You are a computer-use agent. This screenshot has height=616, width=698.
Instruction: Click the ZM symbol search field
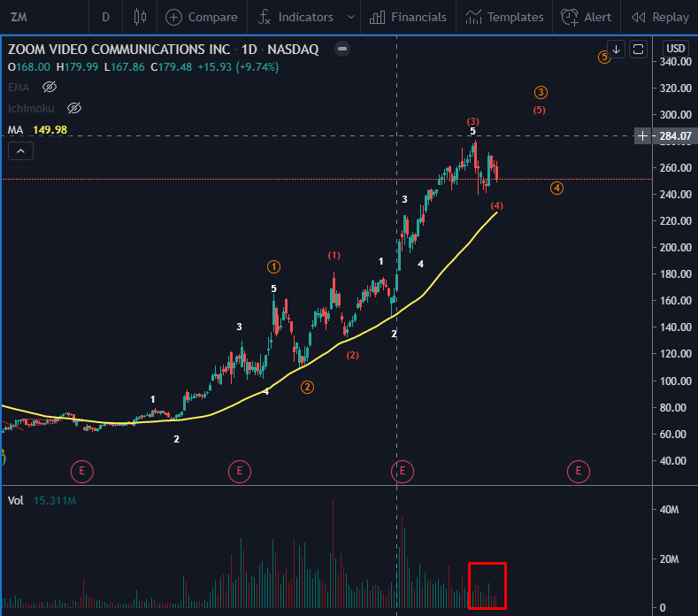[44, 17]
